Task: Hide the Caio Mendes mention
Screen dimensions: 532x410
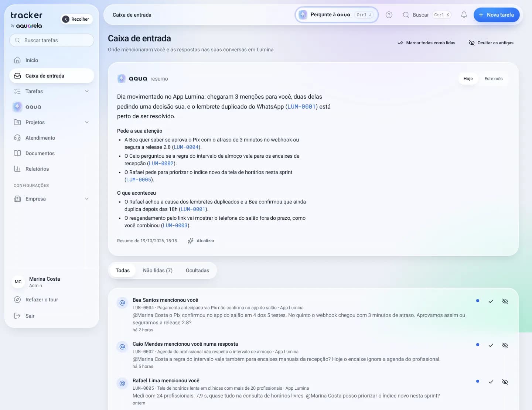Action: pos(505,345)
